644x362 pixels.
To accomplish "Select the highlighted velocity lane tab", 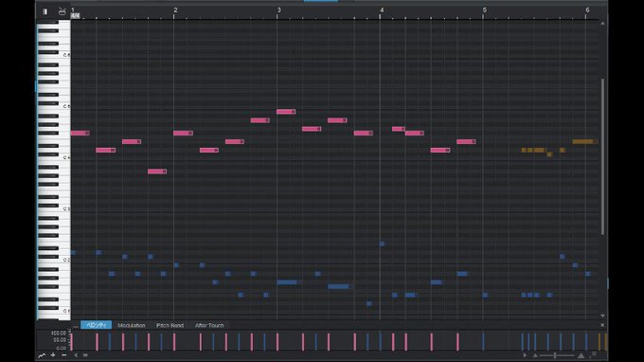I will [96, 325].
